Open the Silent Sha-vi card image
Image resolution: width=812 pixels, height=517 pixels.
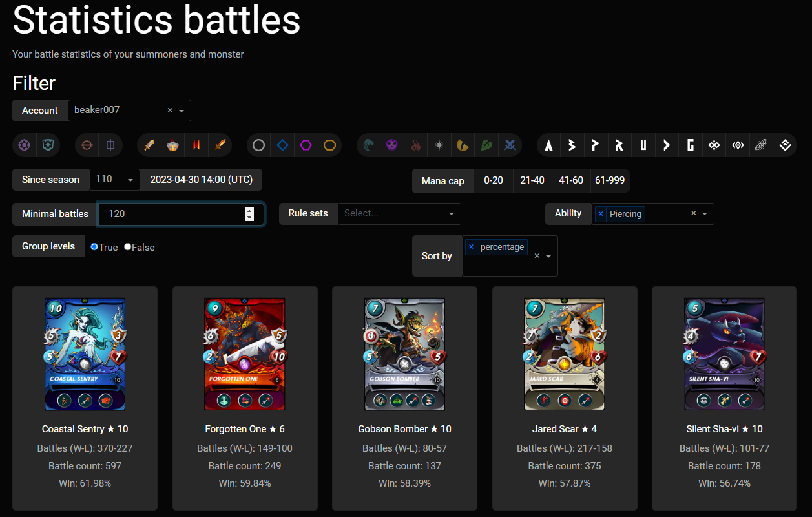point(724,353)
